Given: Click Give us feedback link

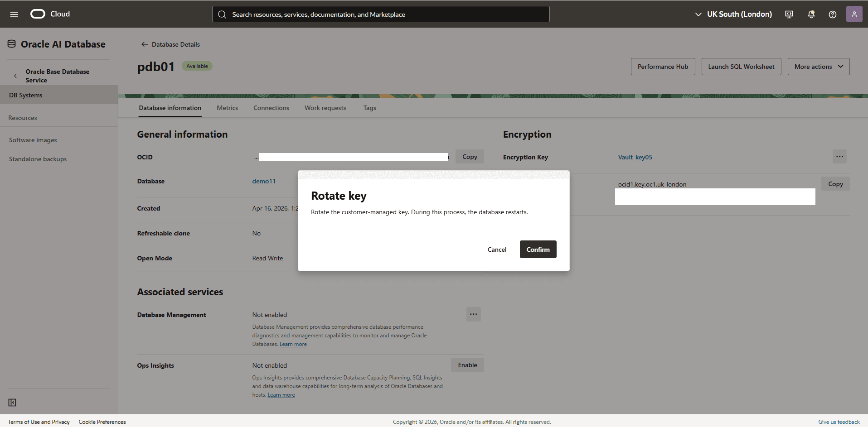Looking at the screenshot, I should (x=839, y=422).
